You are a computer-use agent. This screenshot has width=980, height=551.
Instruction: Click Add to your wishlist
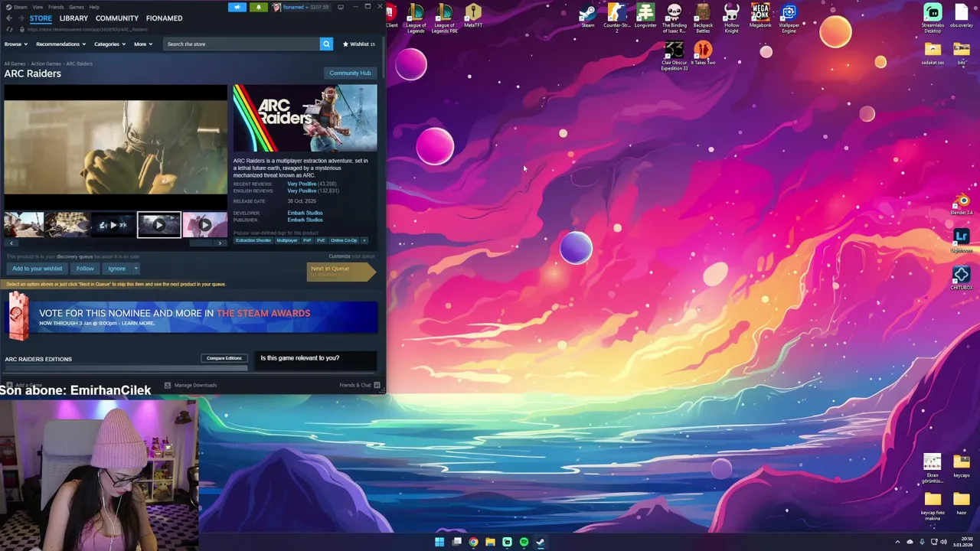pos(38,269)
